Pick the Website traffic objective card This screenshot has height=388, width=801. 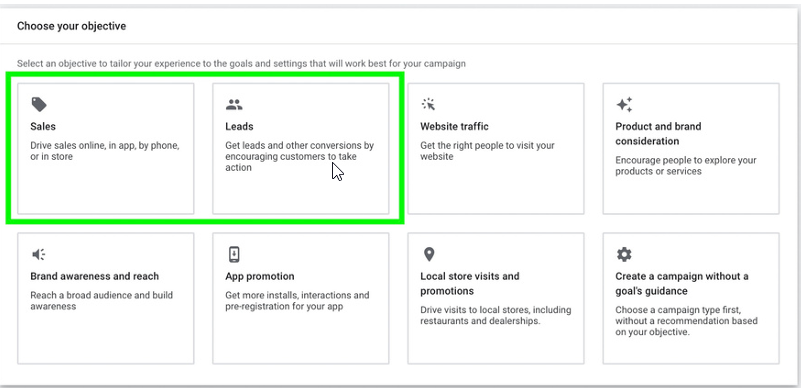[496, 149]
